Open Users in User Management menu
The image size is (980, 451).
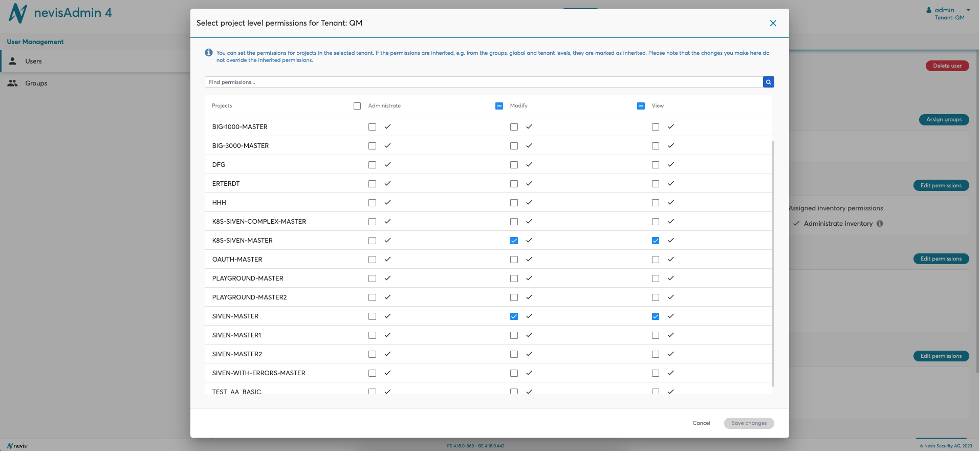pyautogui.click(x=34, y=61)
